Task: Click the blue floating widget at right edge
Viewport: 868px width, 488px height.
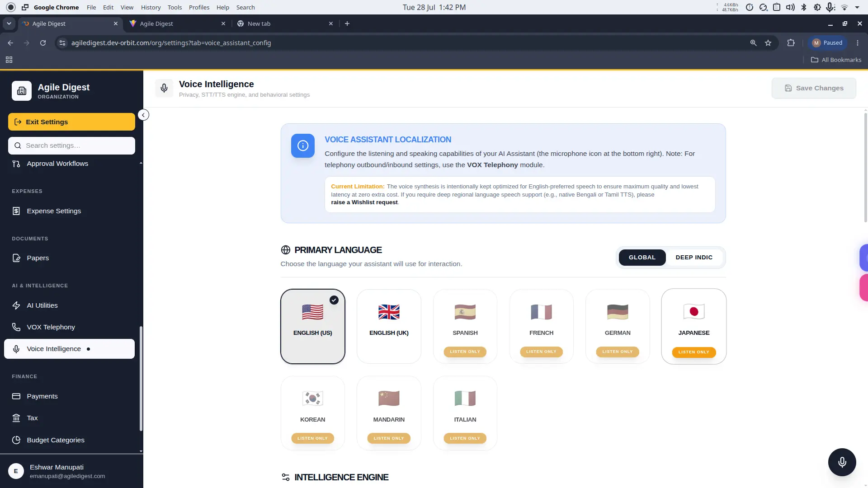Action: [x=863, y=258]
